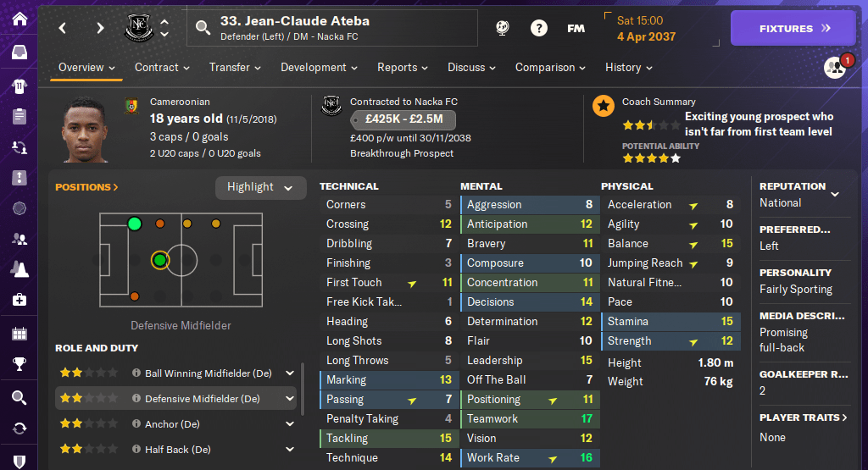Go to the Home screen icon
868x470 pixels.
pyautogui.click(x=19, y=19)
